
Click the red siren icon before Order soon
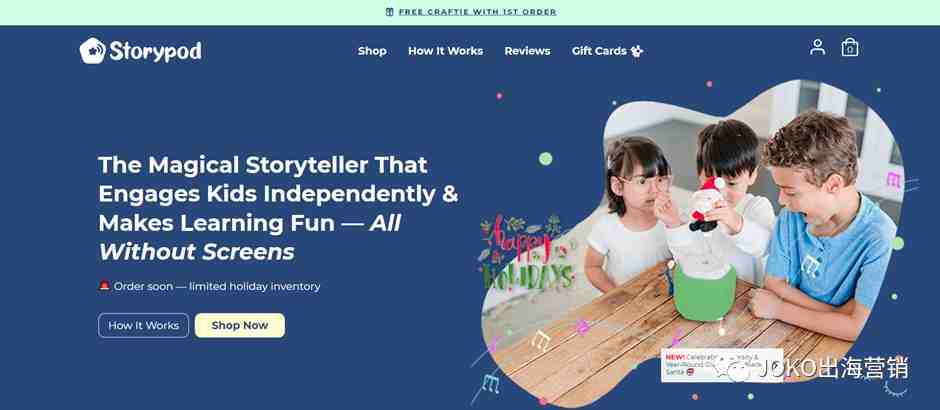click(x=104, y=286)
